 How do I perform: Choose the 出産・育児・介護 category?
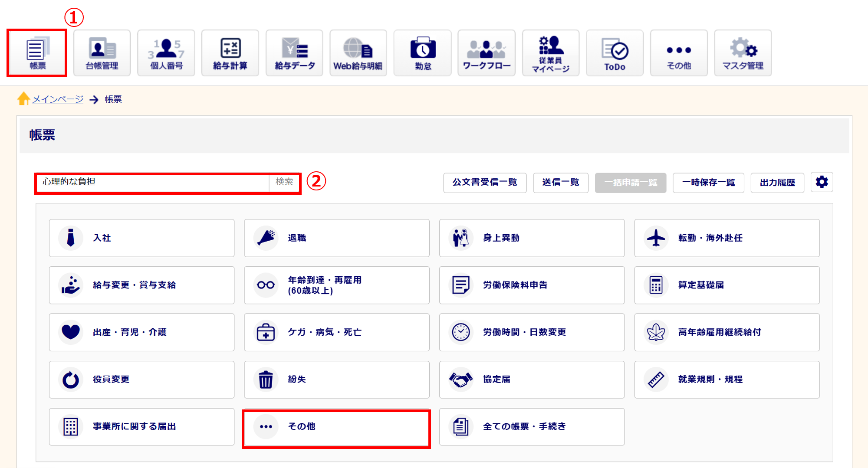coord(141,332)
